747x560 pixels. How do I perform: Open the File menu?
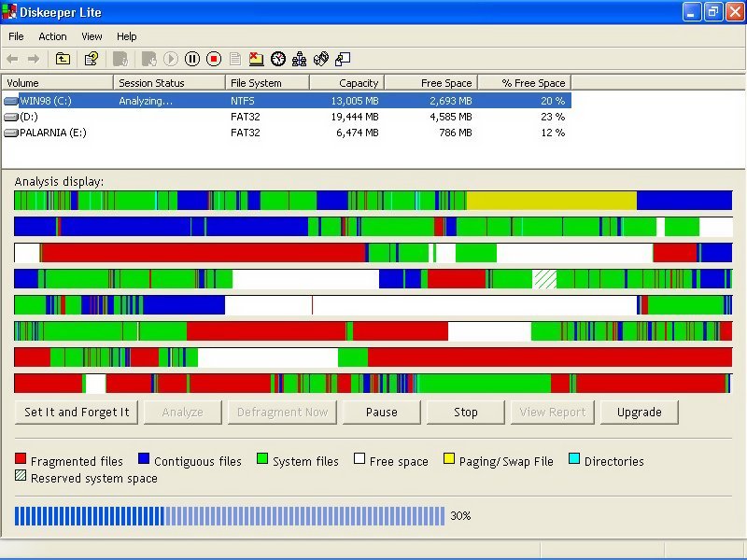coord(16,36)
